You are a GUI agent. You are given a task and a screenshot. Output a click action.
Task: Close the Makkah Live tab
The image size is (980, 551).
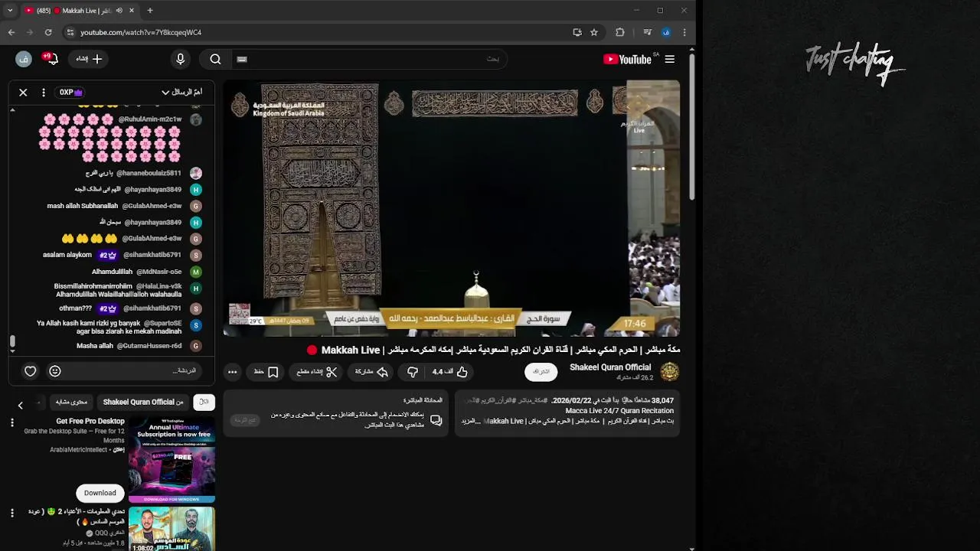(x=132, y=11)
